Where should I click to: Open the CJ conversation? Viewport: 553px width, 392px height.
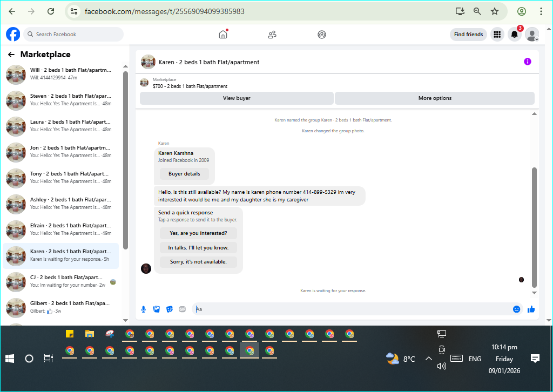click(60, 281)
